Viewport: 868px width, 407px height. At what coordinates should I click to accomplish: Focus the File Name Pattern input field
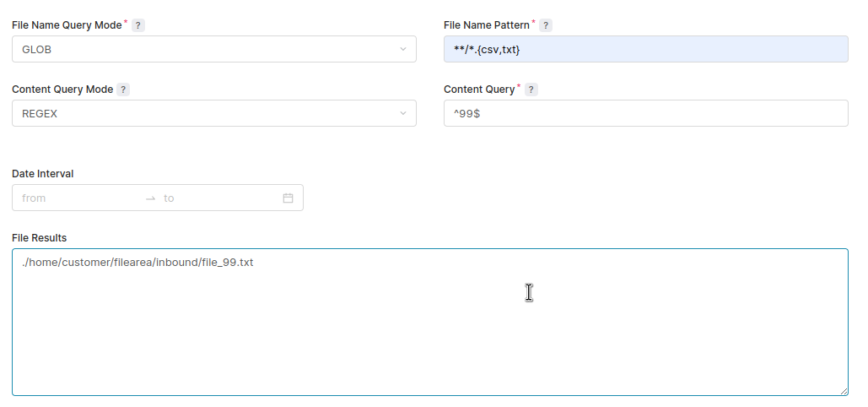coord(645,50)
